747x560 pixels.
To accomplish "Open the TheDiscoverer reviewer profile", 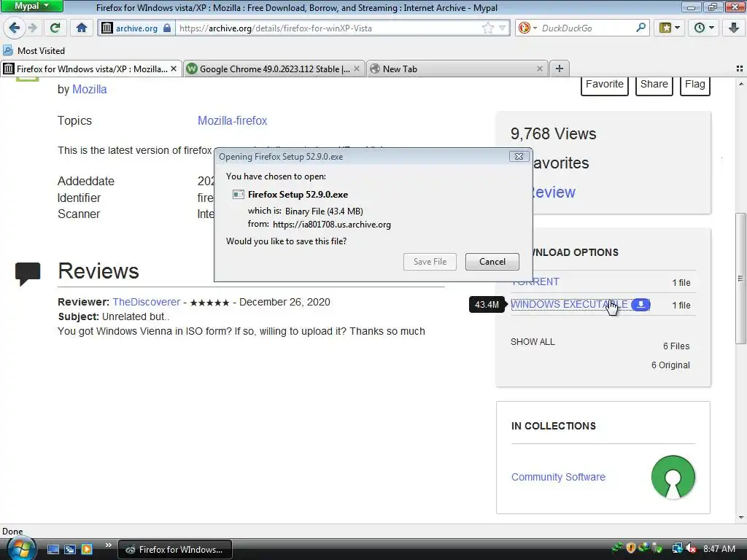I will point(146,302).
